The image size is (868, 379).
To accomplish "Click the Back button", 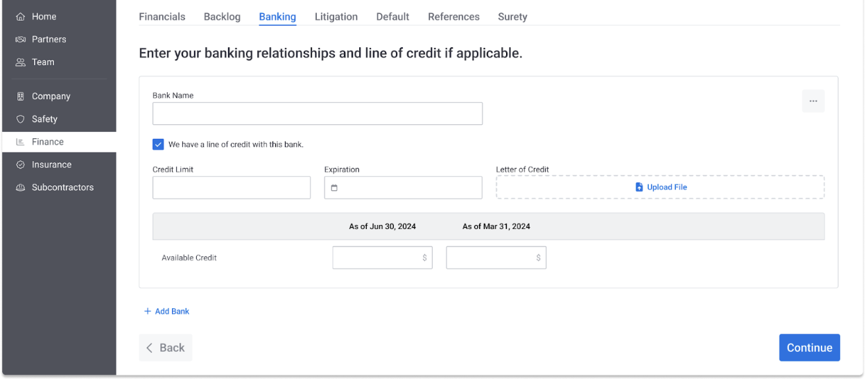I will (166, 348).
